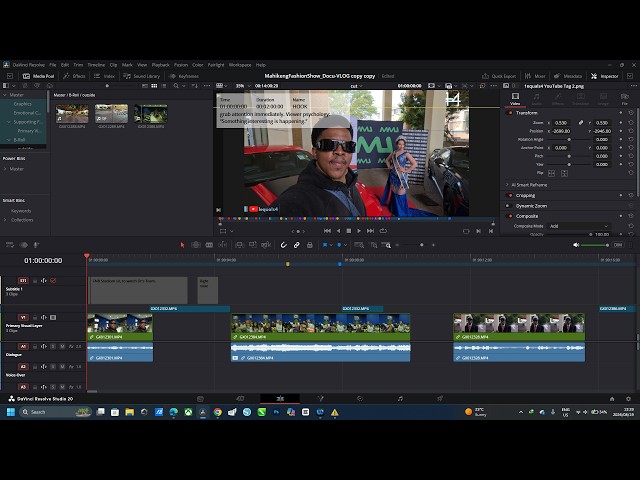640x480 pixels.
Task: Mute the timeline monitor speaker icon
Action: (x=576, y=245)
